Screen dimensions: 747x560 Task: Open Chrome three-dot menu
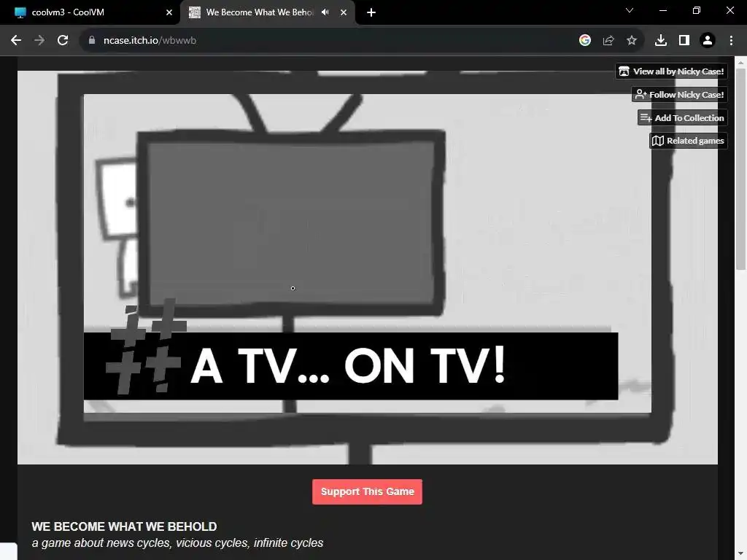tap(731, 41)
